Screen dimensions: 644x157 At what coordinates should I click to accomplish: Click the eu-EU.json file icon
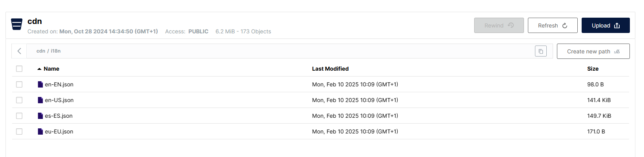[x=40, y=131]
